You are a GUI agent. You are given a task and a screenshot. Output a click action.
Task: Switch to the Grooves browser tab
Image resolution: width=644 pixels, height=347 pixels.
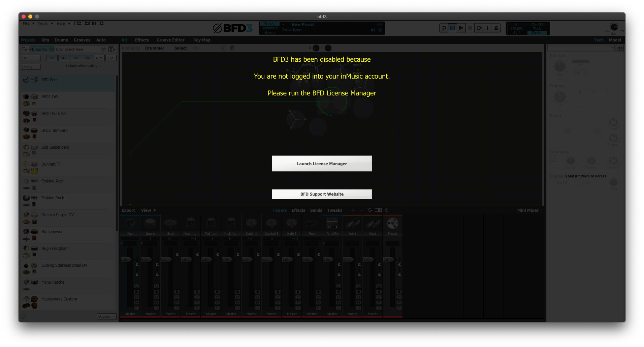coord(82,40)
